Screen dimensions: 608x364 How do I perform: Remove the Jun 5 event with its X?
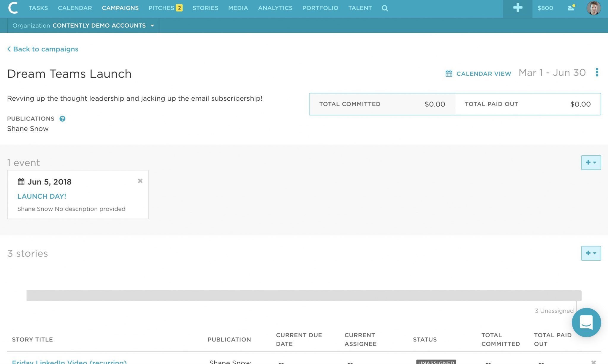(x=140, y=181)
